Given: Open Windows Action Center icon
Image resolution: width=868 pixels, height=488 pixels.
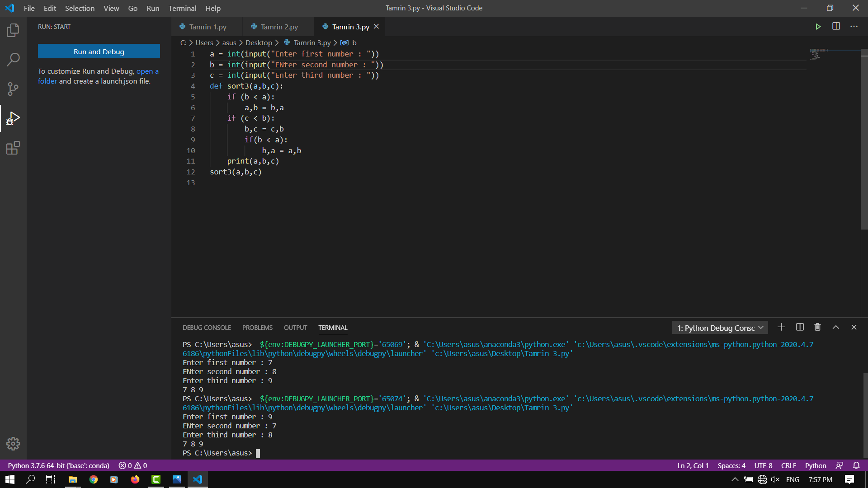Looking at the screenshot, I should click(x=849, y=479).
